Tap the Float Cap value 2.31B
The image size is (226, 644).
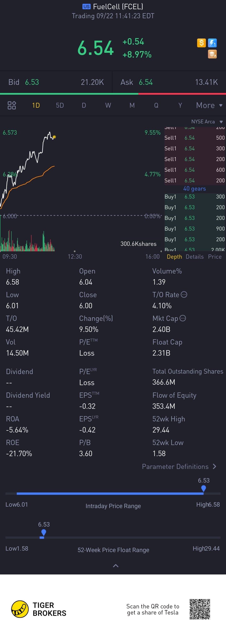[161, 353]
